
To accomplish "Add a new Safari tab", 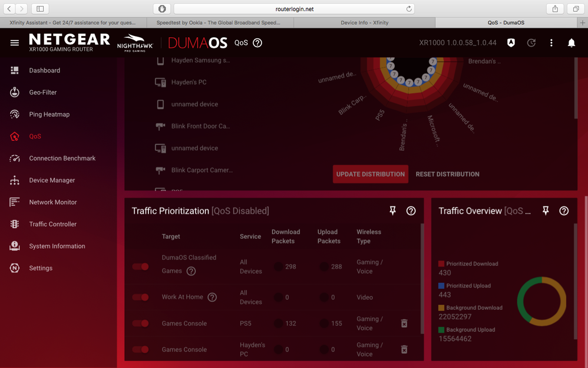I will coord(582,22).
